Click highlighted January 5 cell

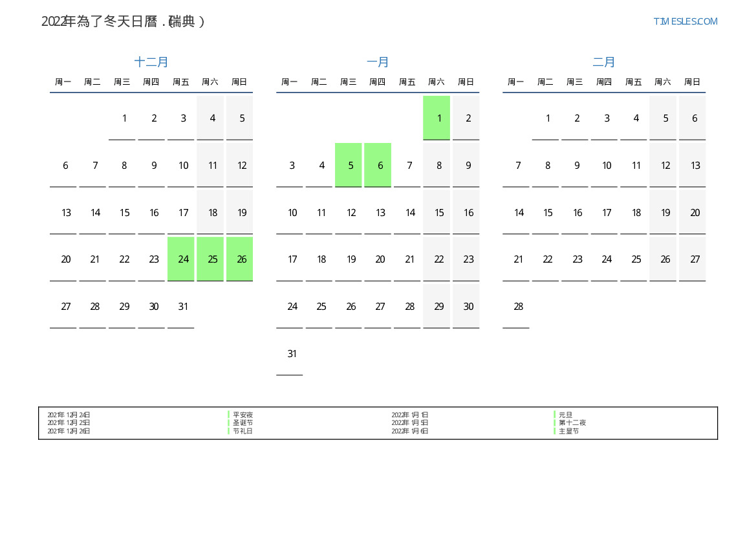click(349, 165)
